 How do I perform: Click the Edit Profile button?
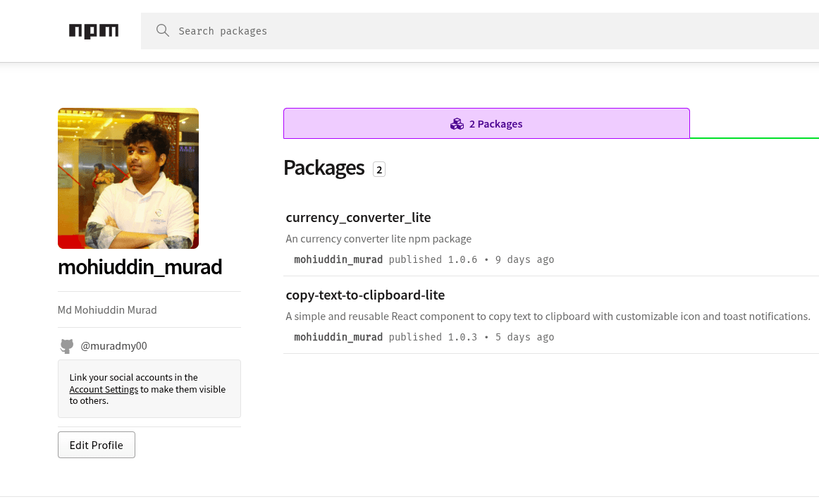tap(96, 444)
